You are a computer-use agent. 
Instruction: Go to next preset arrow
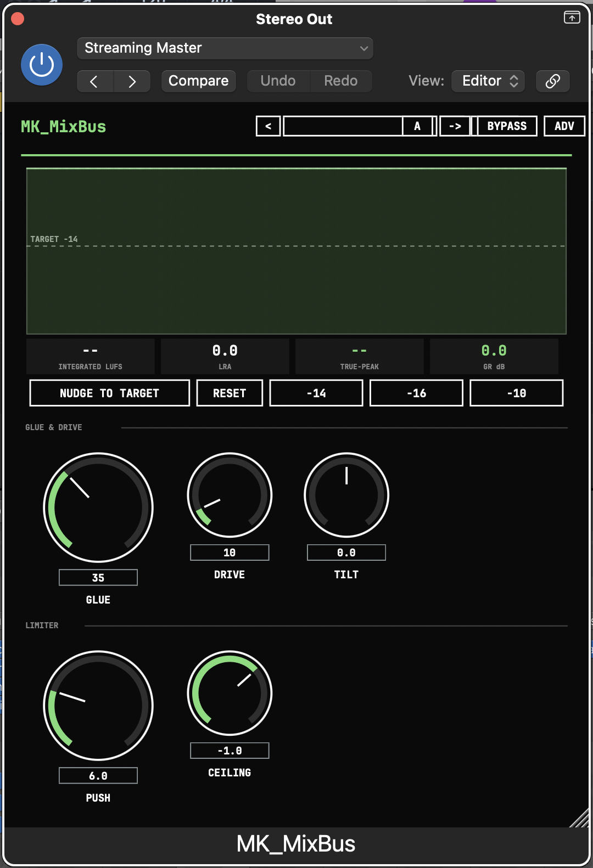[132, 81]
